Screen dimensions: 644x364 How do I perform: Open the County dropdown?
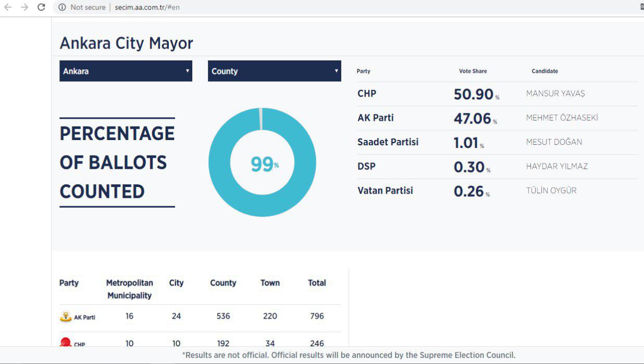coord(274,71)
